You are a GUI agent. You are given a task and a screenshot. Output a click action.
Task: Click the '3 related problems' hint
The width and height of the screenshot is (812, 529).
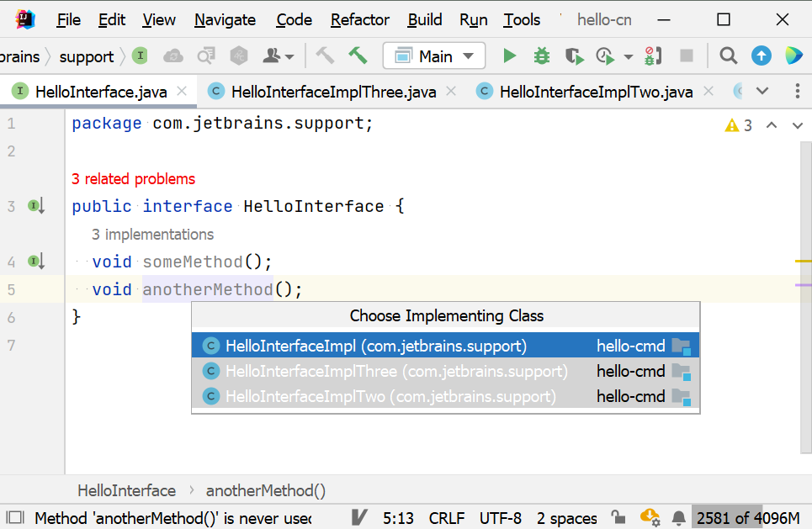pos(133,179)
